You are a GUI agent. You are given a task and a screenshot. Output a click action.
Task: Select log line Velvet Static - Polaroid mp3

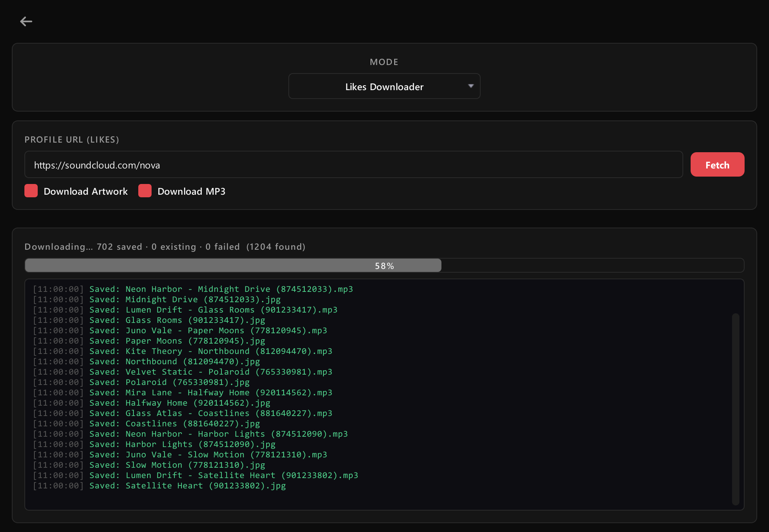tap(183, 372)
